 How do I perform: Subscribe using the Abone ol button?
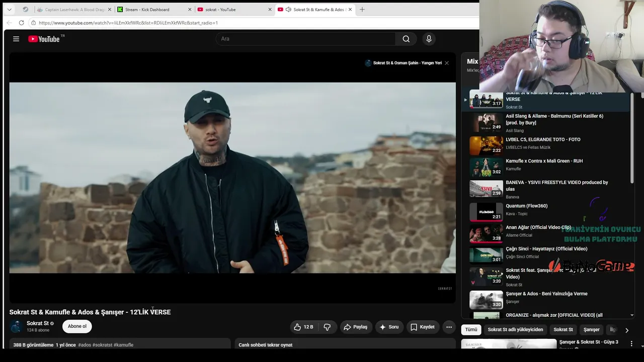coord(77,326)
